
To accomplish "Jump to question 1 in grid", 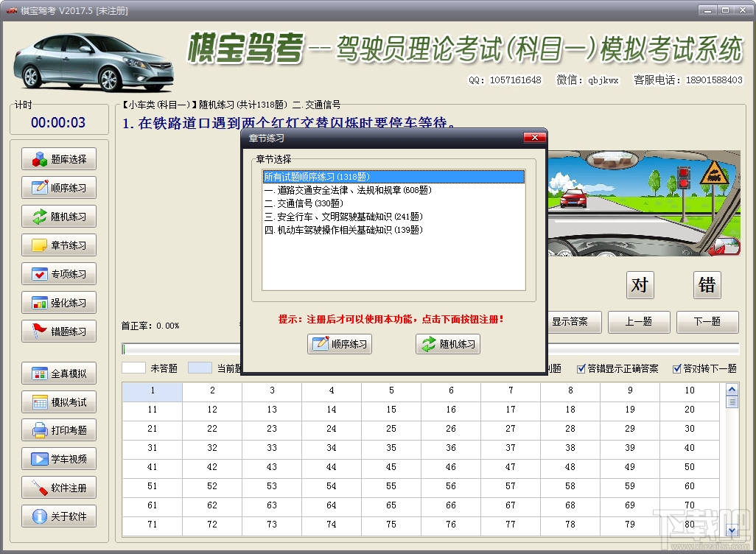I will [x=153, y=390].
